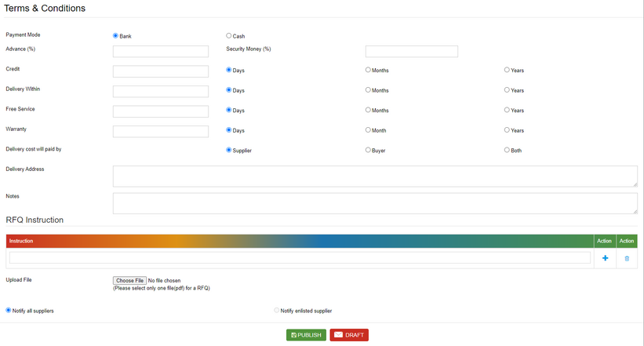644x346 pixels.
Task: Select Bank payment mode
Action: 116,36
